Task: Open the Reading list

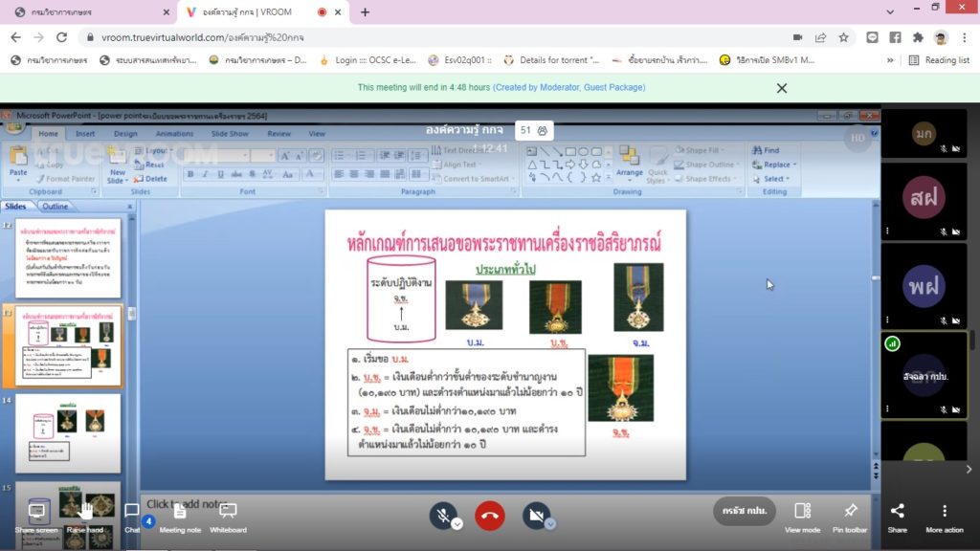Action: (940, 60)
